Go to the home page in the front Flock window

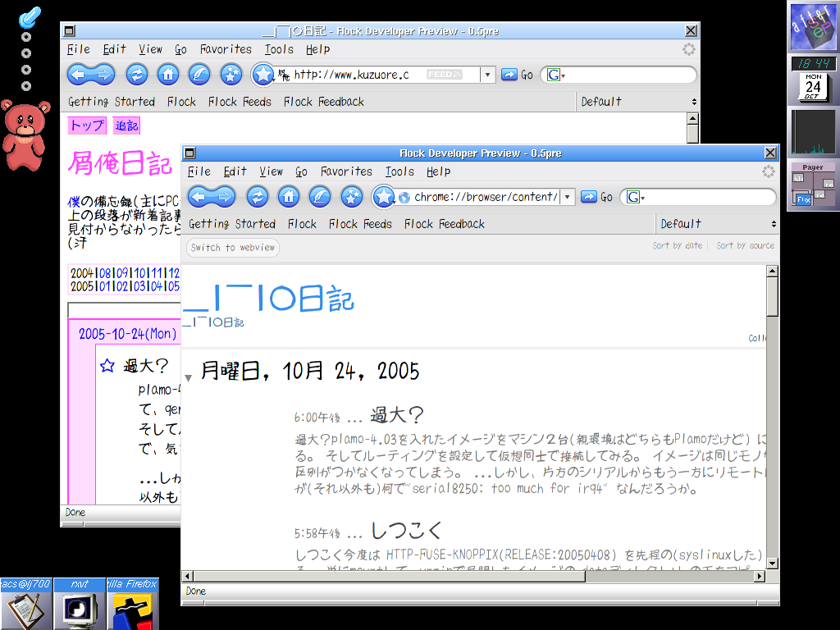tap(288, 197)
